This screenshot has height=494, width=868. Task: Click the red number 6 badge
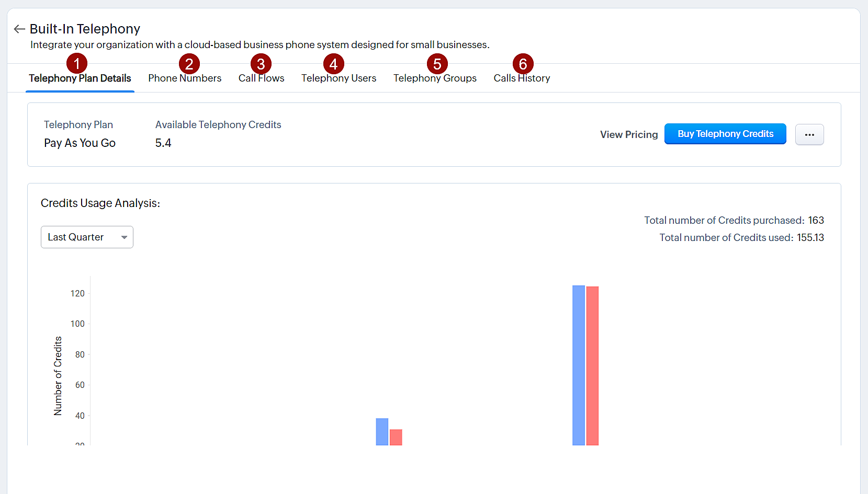click(523, 64)
